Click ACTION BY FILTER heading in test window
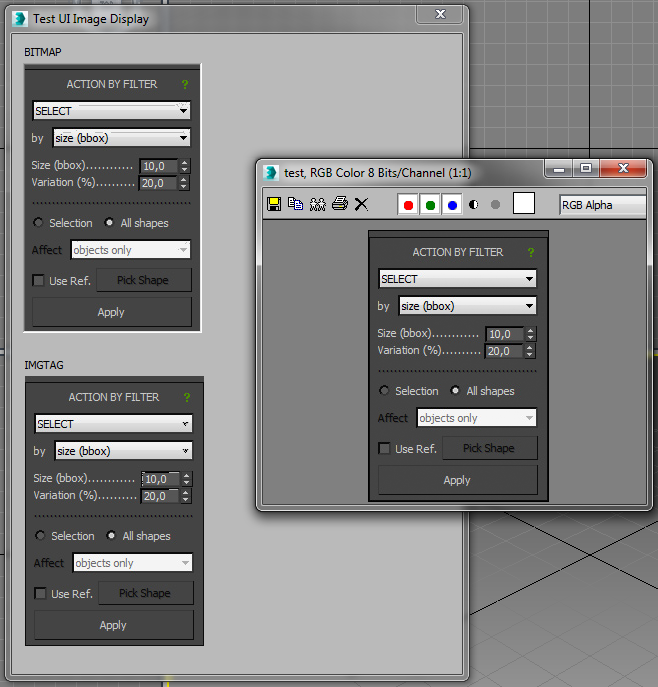The height and width of the screenshot is (687, 658). point(458,252)
